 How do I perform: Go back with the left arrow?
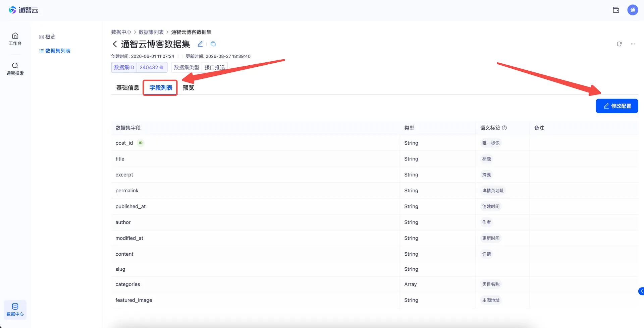(x=115, y=44)
